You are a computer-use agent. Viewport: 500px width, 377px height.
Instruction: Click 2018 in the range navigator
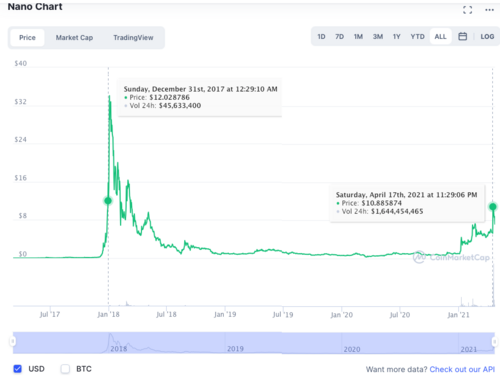[119, 349]
